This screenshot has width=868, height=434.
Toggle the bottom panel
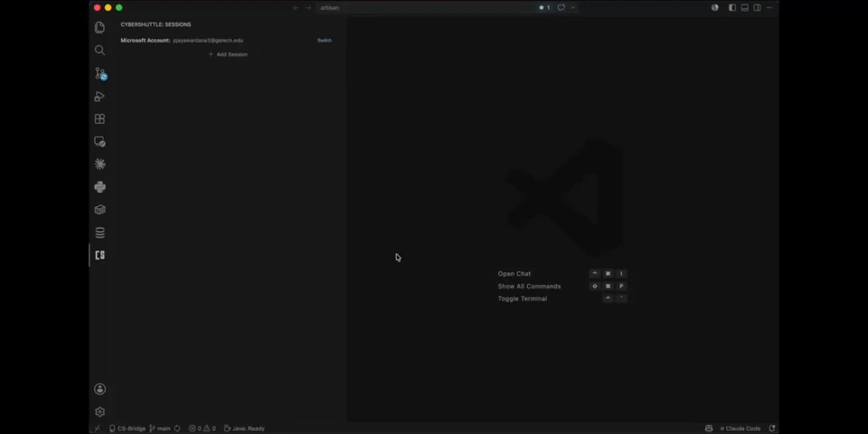744,8
